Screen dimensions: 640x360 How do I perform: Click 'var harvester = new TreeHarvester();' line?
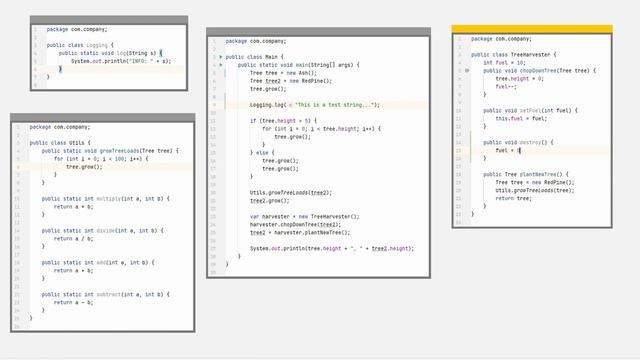pos(304,217)
